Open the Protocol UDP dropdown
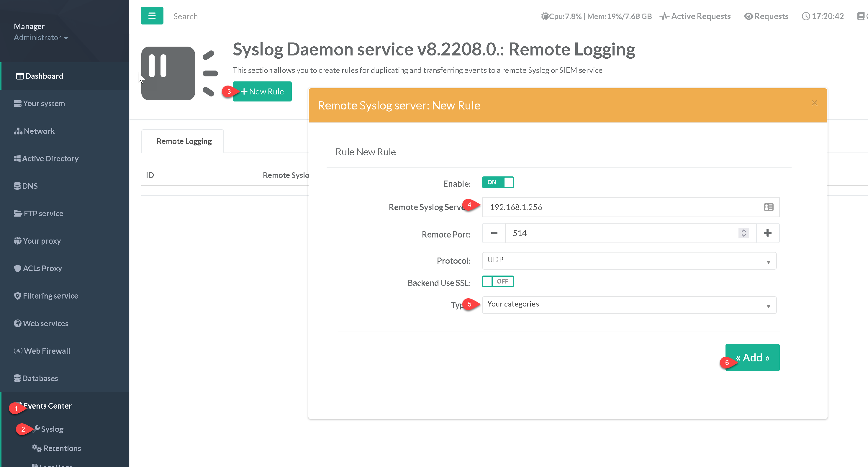Image resolution: width=868 pixels, height=467 pixels. 629,260
